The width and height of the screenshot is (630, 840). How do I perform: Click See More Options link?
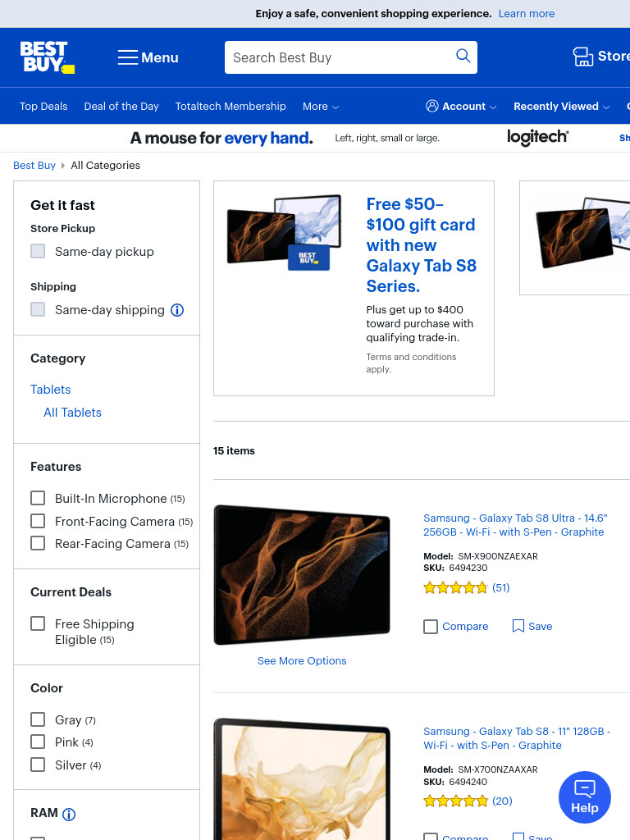pos(302,660)
